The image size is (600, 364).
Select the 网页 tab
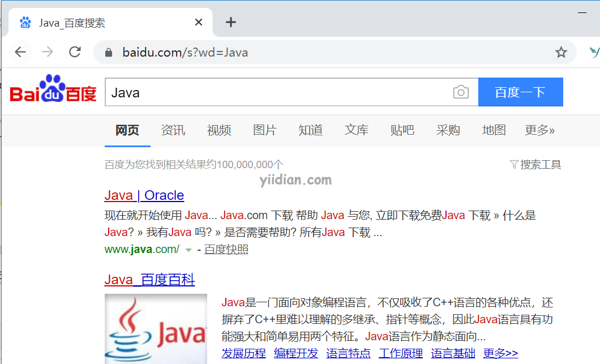tap(127, 130)
